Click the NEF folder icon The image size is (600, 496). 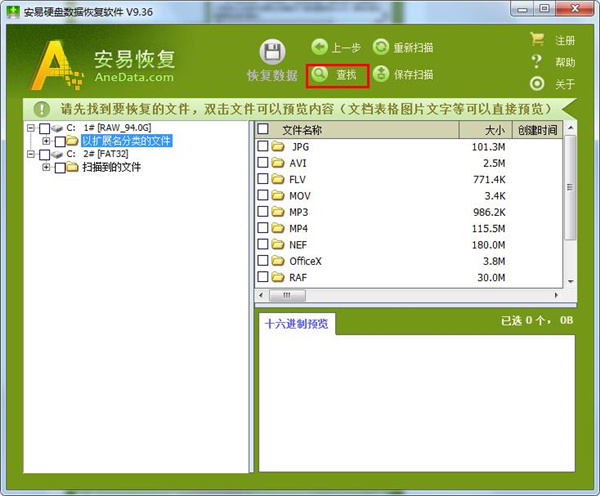point(278,244)
